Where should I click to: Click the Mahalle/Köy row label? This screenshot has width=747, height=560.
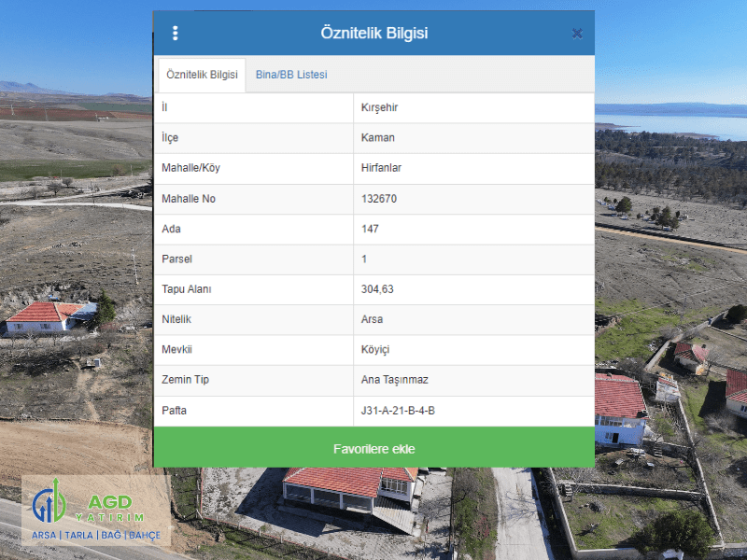coord(190,168)
